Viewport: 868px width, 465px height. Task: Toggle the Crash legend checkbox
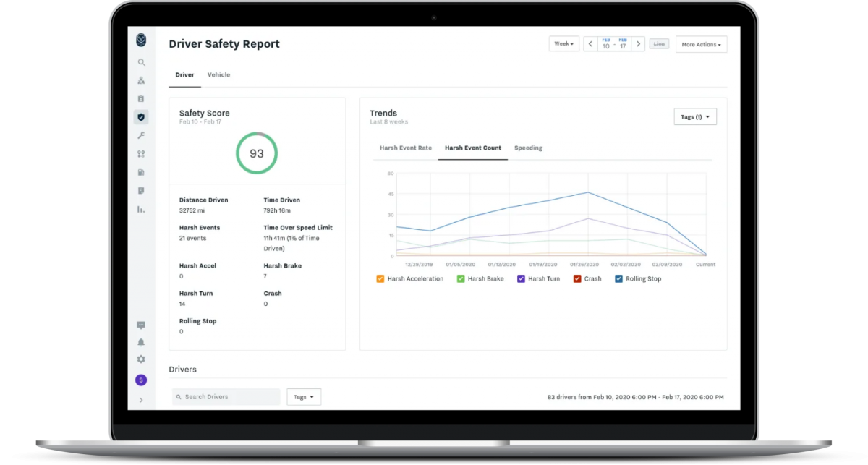click(x=577, y=278)
